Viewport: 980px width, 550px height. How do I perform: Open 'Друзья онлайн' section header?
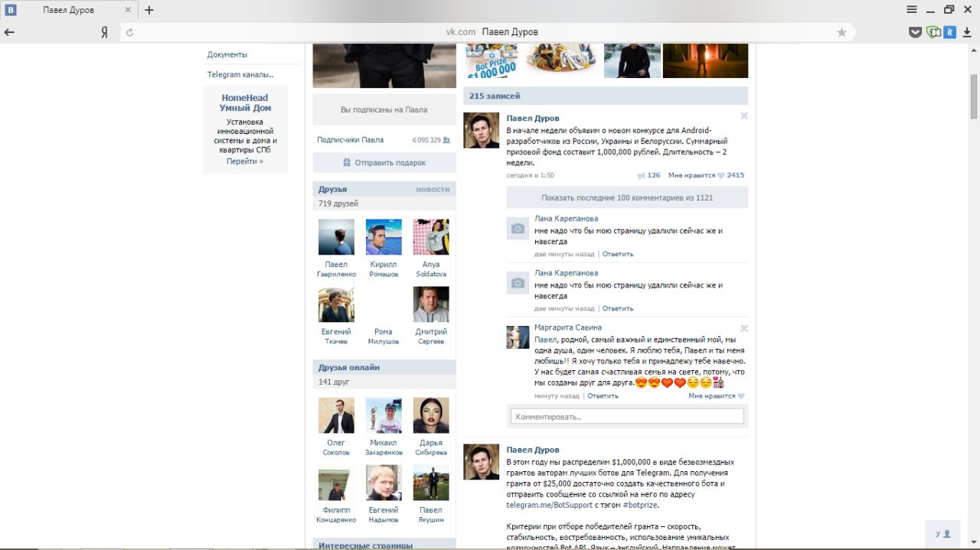[x=349, y=367]
